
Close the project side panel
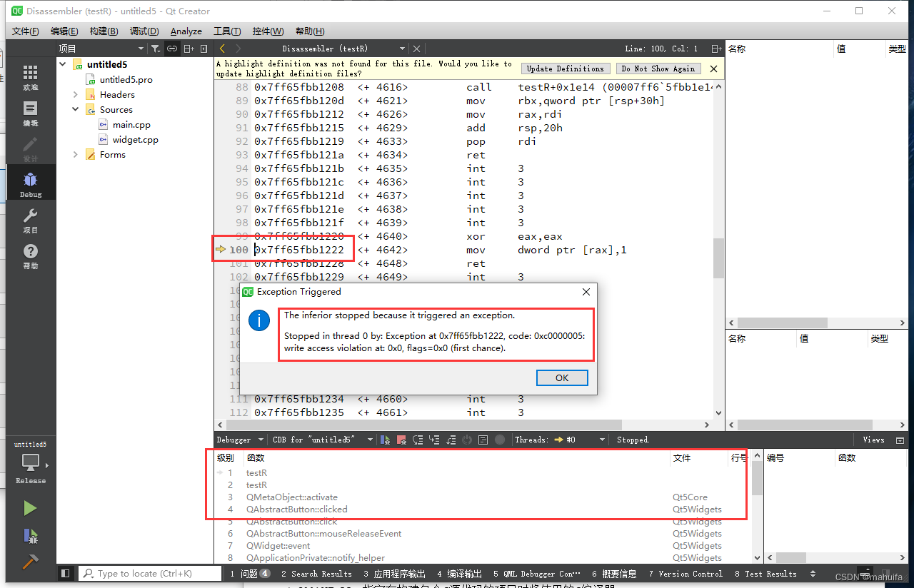tap(204, 49)
